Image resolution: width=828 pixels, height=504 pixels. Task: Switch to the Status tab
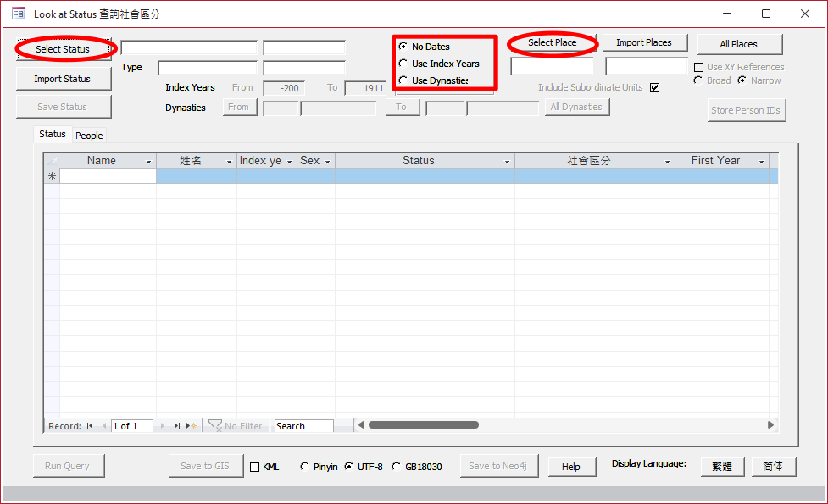[x=52, y=135]
